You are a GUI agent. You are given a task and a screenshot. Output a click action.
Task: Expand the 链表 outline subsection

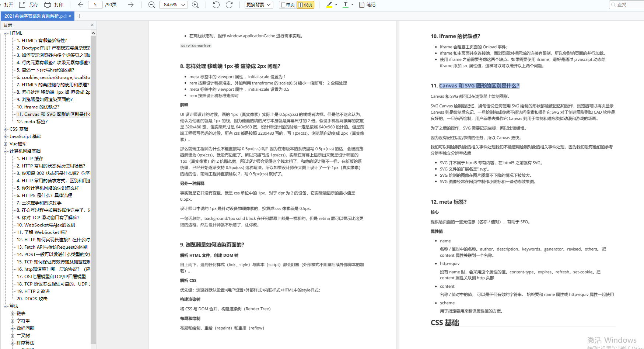[13, 314]
